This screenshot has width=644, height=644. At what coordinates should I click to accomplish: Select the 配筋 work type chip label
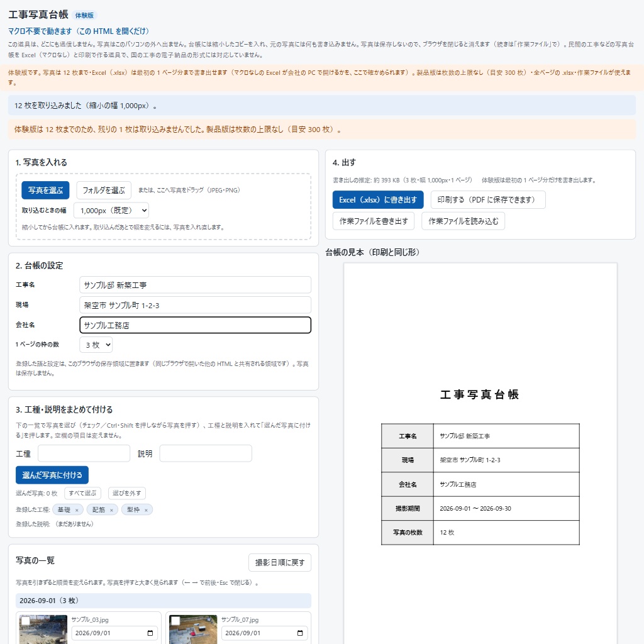99,509
